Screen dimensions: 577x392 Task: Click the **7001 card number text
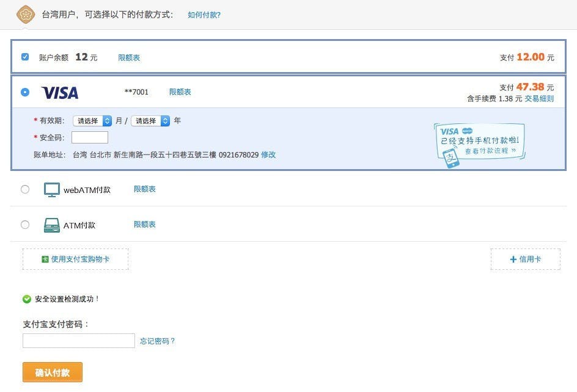click(136, 92)
